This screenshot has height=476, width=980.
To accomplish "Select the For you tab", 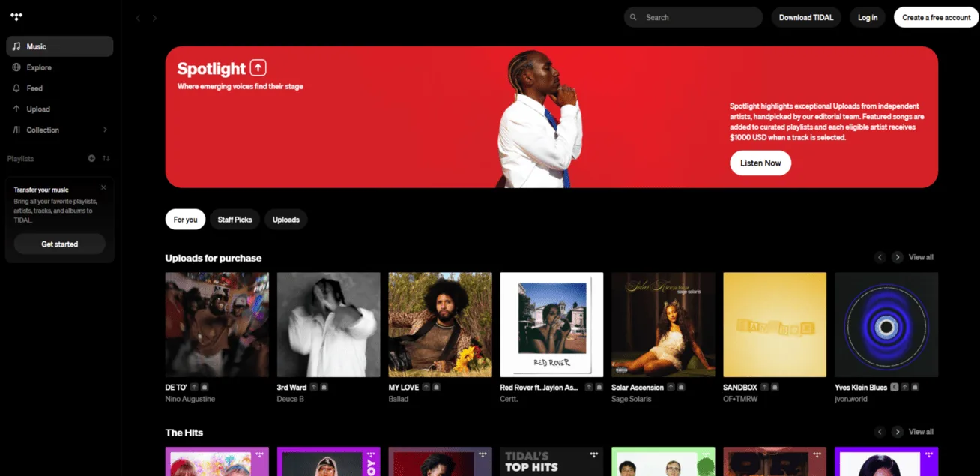I will tap(185, 220).
